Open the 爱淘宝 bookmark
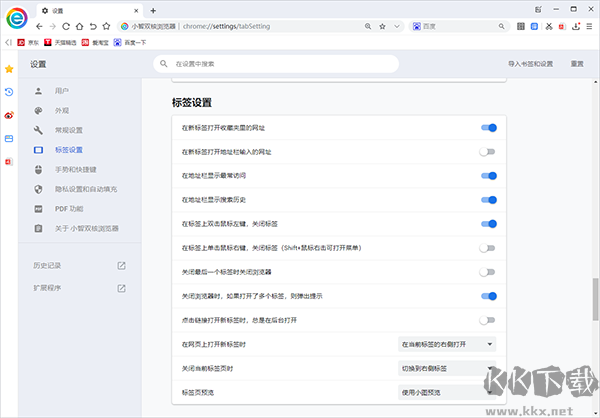600x418 pixels. point(95,42)
